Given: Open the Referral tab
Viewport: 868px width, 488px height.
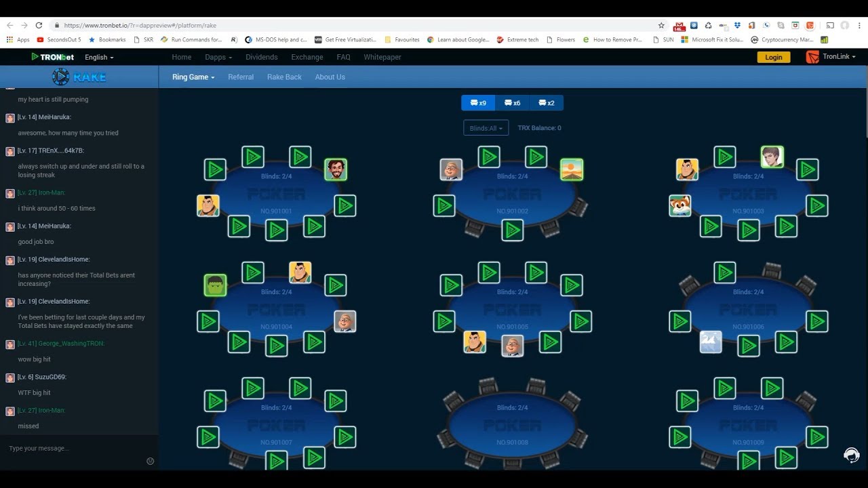Looking at the screenshot, I should pyautogui.click(x=241, y=77).
